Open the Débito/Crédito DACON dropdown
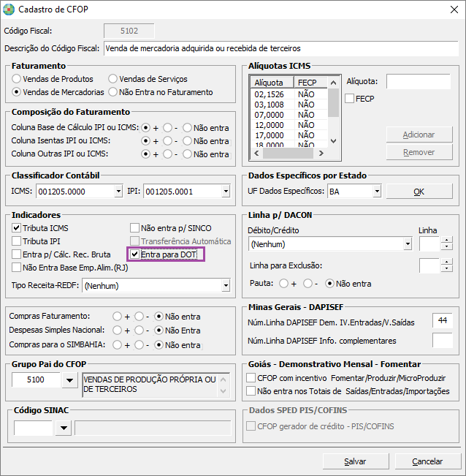 (408, 244)
